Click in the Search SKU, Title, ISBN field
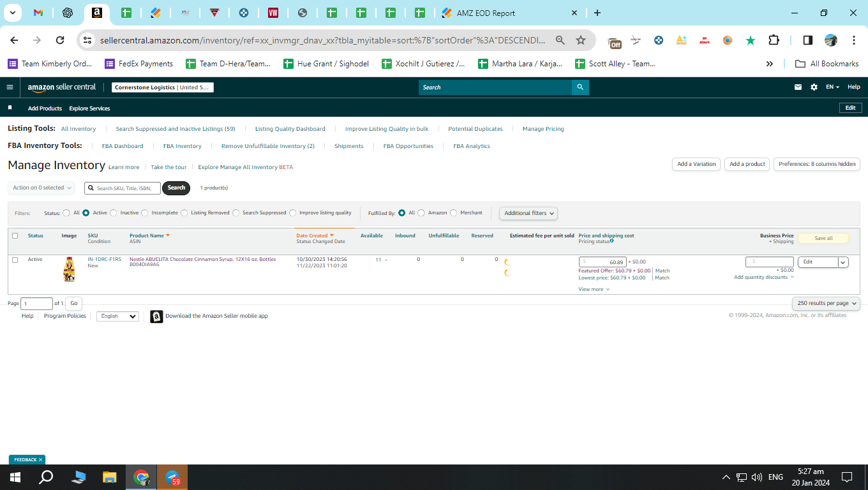Image resolution: width=868 pixels, height=490 pixels. [x=123, y=188]
